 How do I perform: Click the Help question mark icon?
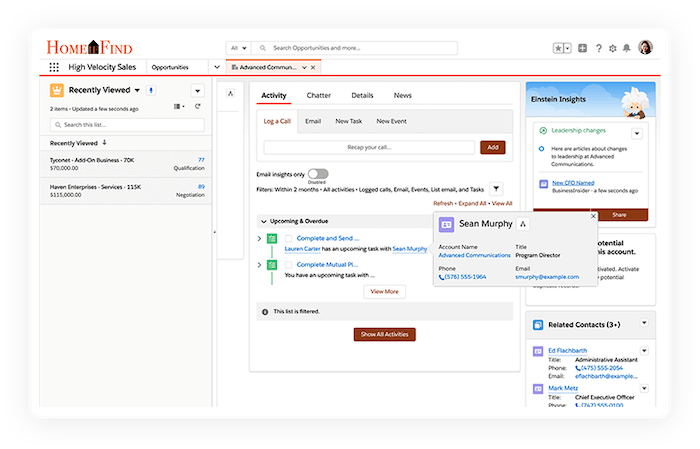pyautogui.click(x=598, y=48)
